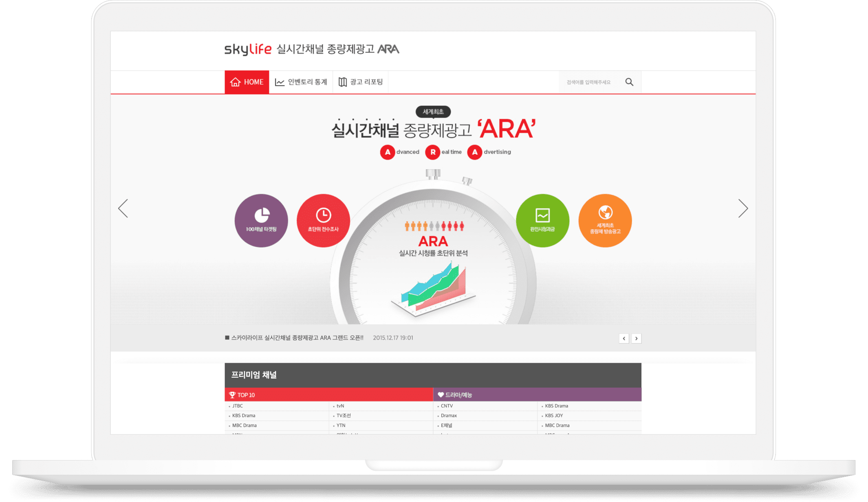Open the ARA 그랜드 오픈 news notice

297,338
